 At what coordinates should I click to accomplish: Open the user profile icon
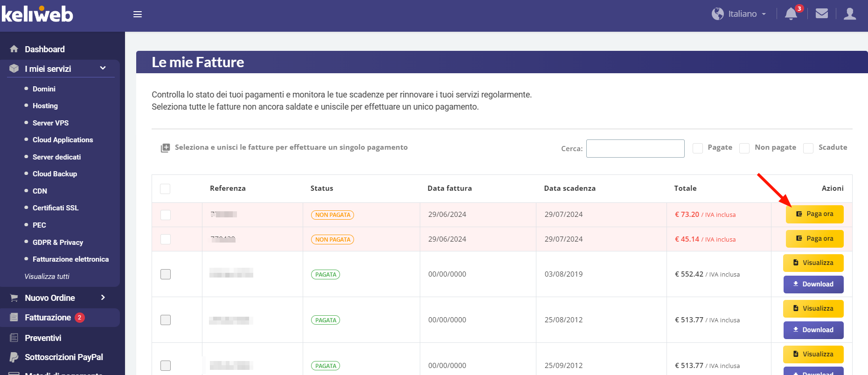pos(850,14)
